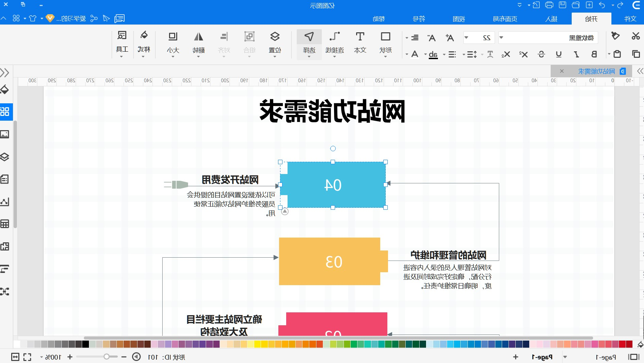Viewport: 644px width, 363px height.
Task: Select the bold Page-1 page tab
Action: point(542,357)
